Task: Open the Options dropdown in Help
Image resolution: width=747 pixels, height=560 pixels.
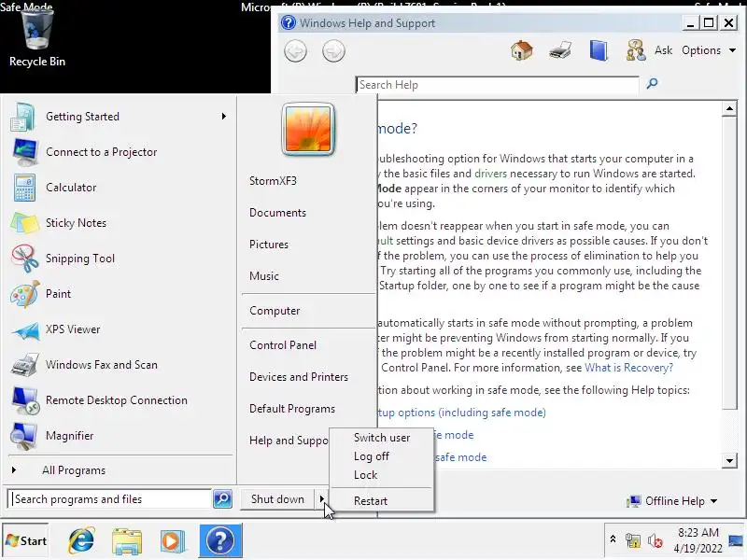Action: pyautogui.click(x=709, y=50)
